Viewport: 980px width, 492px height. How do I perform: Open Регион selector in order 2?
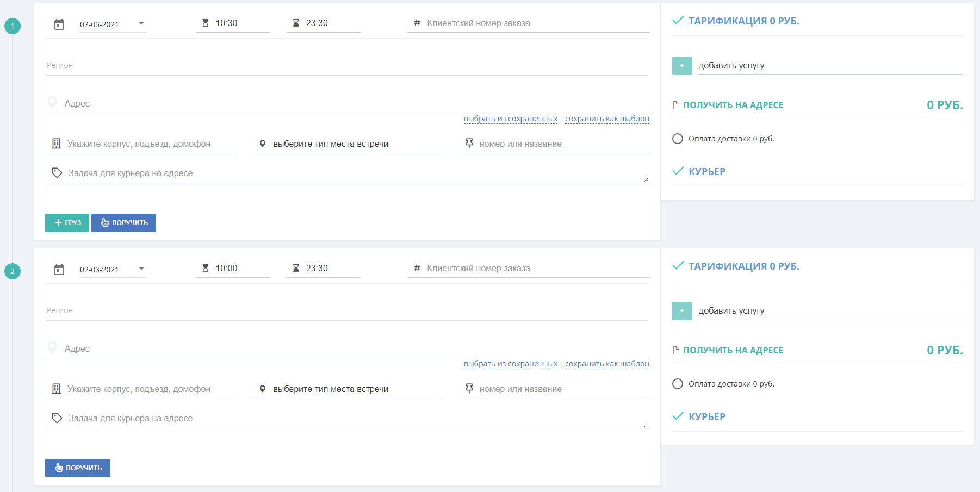click(x=347, y=311)
